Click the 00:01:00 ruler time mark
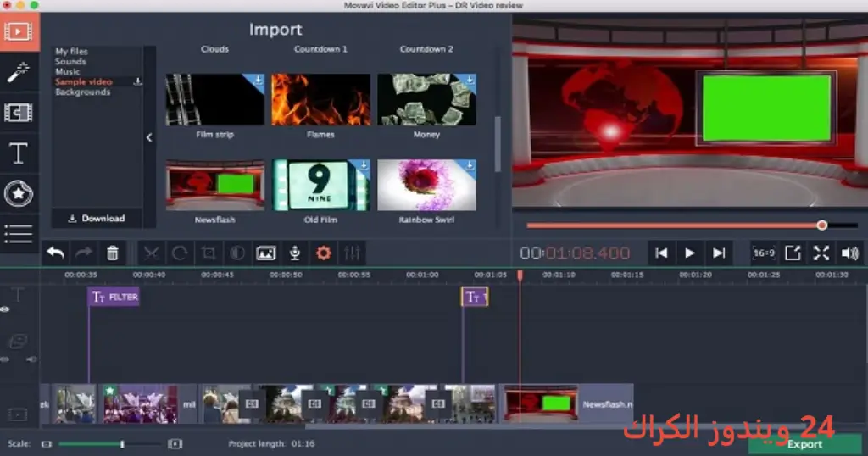 (422, 275)
